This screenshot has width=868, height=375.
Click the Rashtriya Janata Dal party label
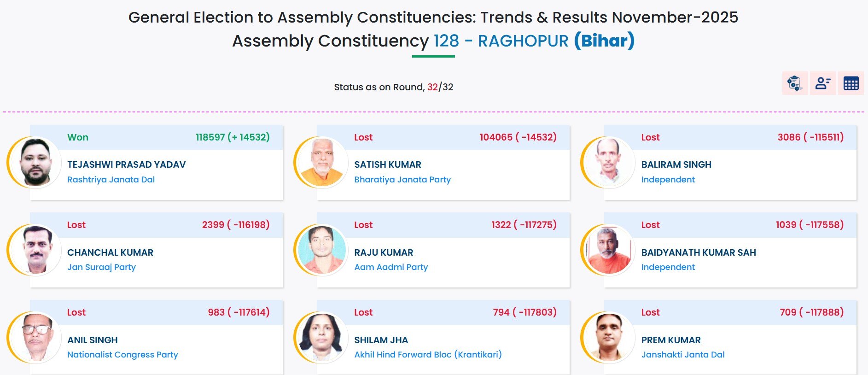click(x=111, y=180)
